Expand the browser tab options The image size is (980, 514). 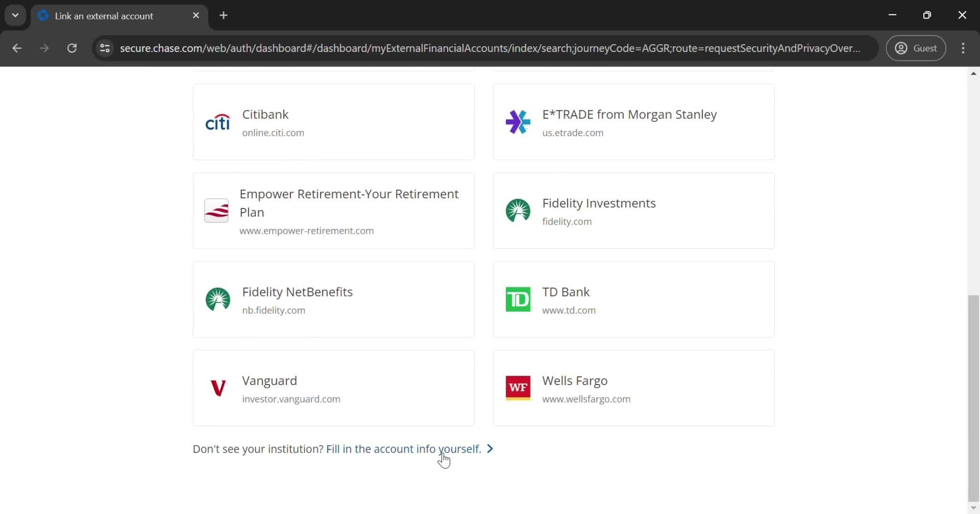(x=15, y=15)
